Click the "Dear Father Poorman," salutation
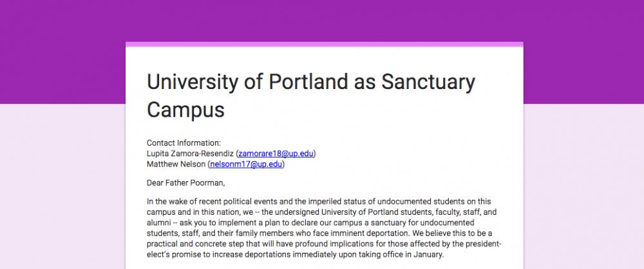The width and height of the screenshot is (644, 269). click(x=185, y=183)
